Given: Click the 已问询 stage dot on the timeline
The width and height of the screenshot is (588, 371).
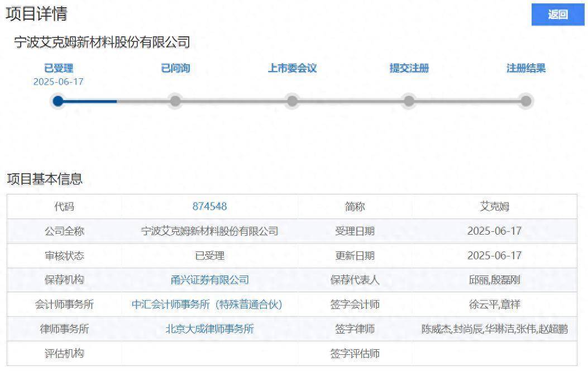Looking at the screenshot, I should tap(175, 101).
